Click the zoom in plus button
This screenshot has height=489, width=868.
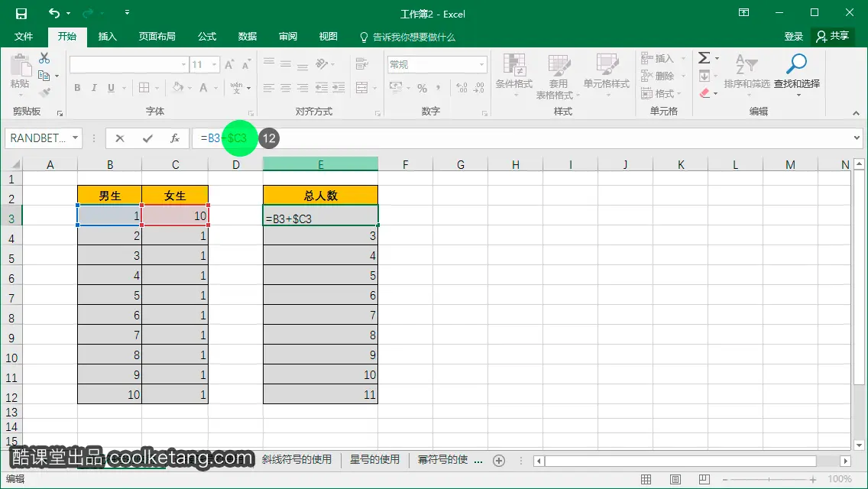point(813,480)
